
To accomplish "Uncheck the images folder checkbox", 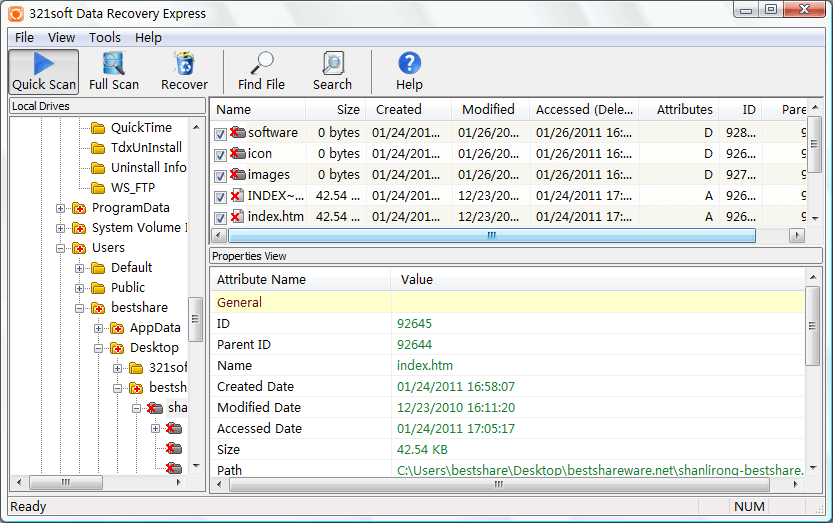I will tap(221, 175).
